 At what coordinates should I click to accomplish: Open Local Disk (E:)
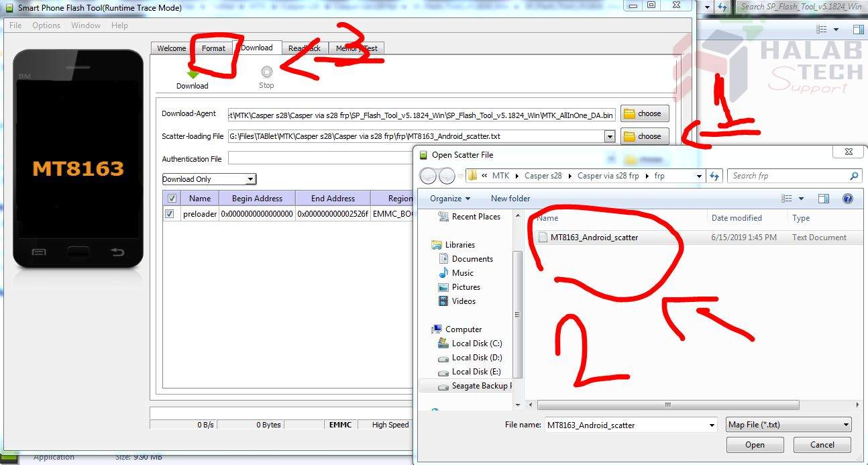click(470, 372)
